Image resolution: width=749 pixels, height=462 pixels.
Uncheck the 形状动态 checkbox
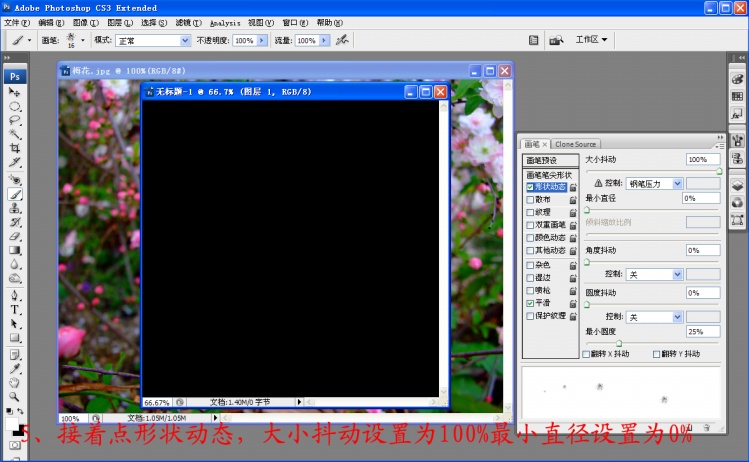pyautogui.click(x=530, y=187)
